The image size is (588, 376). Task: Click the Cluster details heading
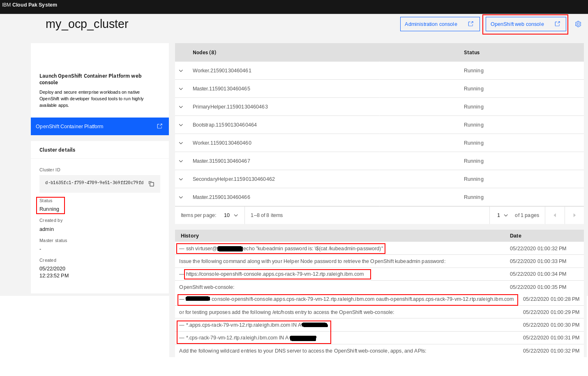pos(58,150)
